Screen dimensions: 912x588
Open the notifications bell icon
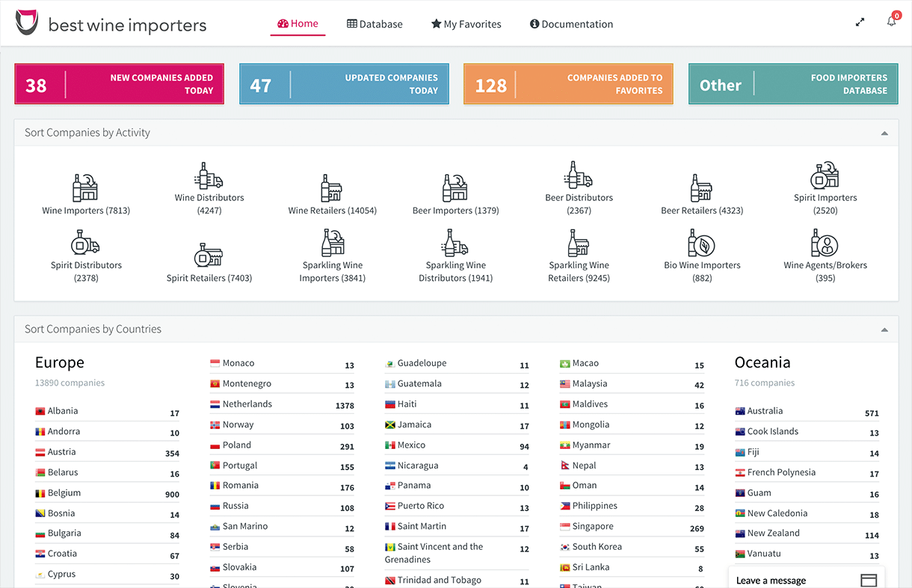click(891, 22)
